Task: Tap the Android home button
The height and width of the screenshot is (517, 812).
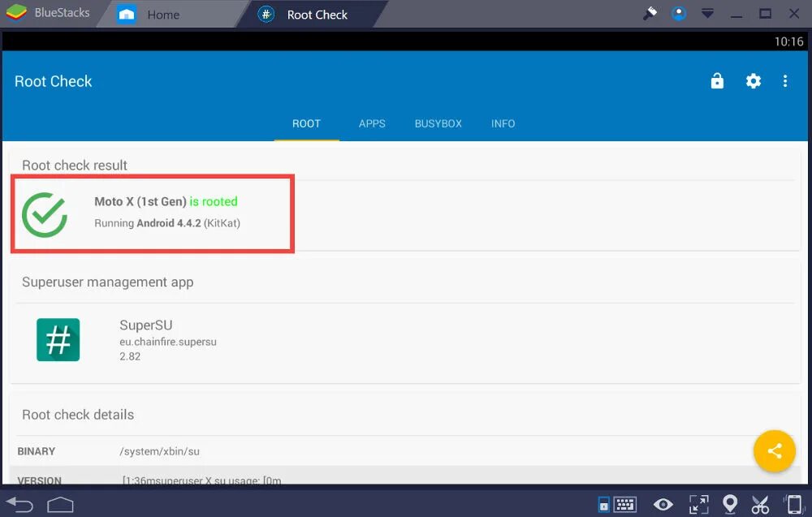Action: pos(60,505)
